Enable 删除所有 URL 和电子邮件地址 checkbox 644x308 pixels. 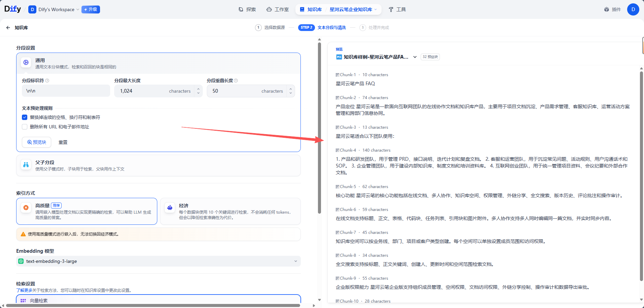[25, 127]
